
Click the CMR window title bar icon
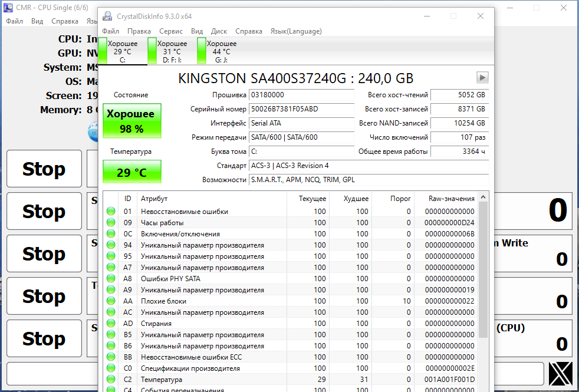tap(8, 8)
